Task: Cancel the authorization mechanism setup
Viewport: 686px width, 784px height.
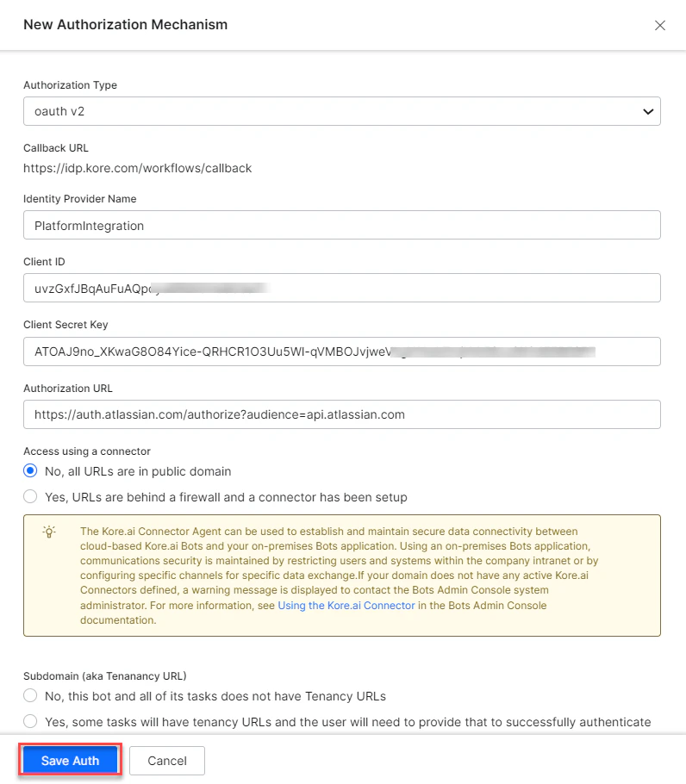Action: pos(166,760)
